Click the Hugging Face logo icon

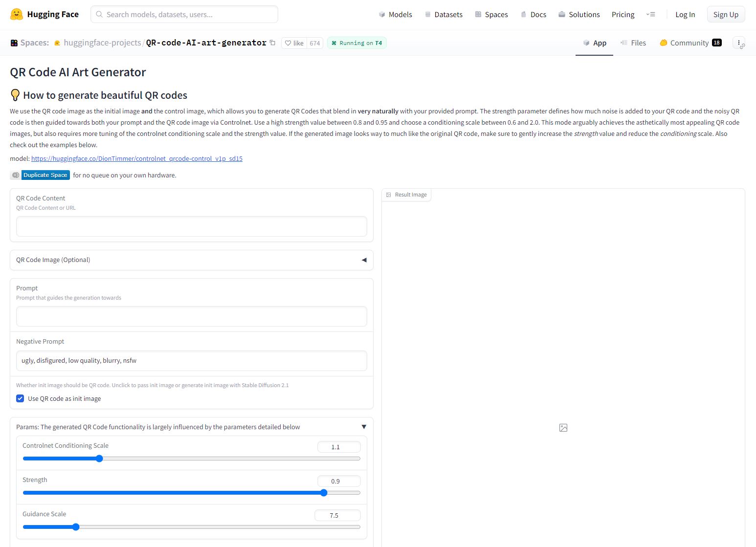(17, 14)
